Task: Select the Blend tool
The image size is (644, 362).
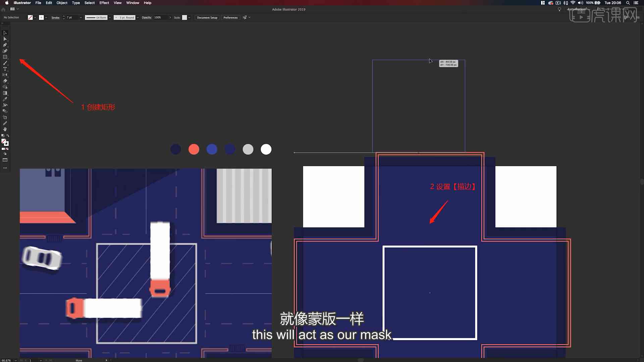Action: pyautogui.click(x=5, y=111)
